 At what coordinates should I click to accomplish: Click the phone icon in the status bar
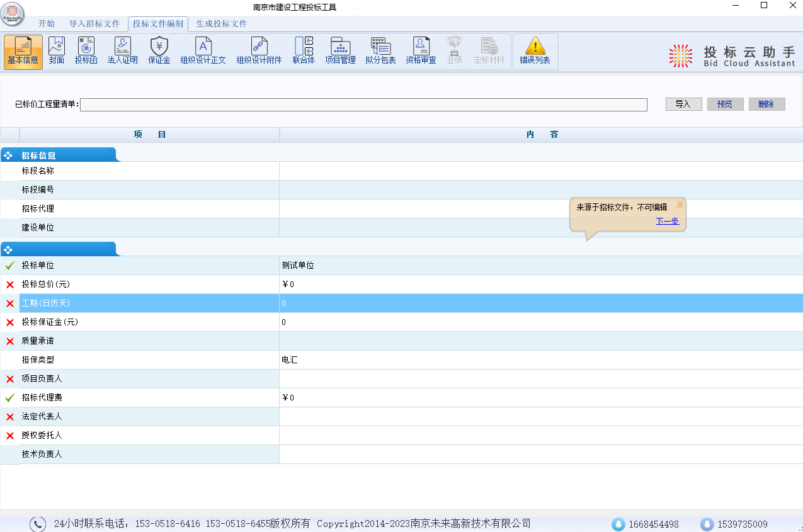[x=38, y=524]
